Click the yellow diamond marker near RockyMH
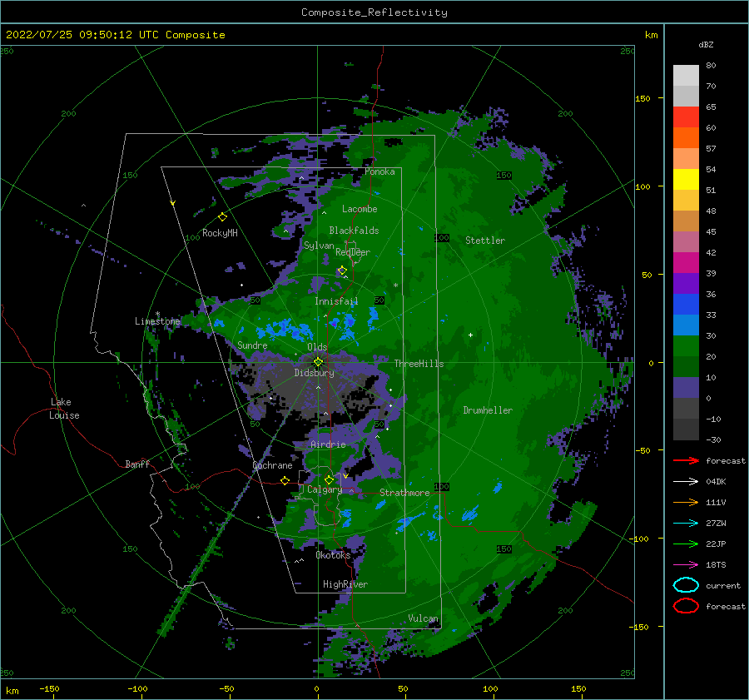Image resolution: width=749 pixels, height=700 pixels. [x=222, y=217]
